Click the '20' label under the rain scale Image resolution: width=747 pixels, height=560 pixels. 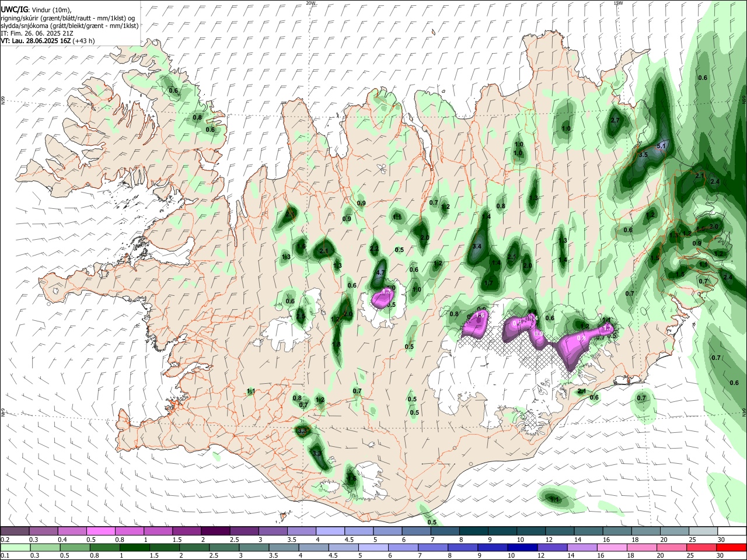click(x=661, y=555)
